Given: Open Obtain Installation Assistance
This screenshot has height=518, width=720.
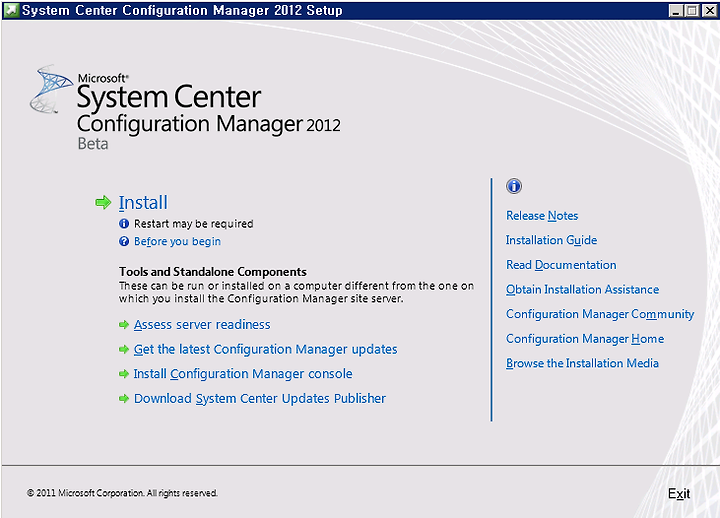Looking at the screenshot, I should (x=582, y=290).
